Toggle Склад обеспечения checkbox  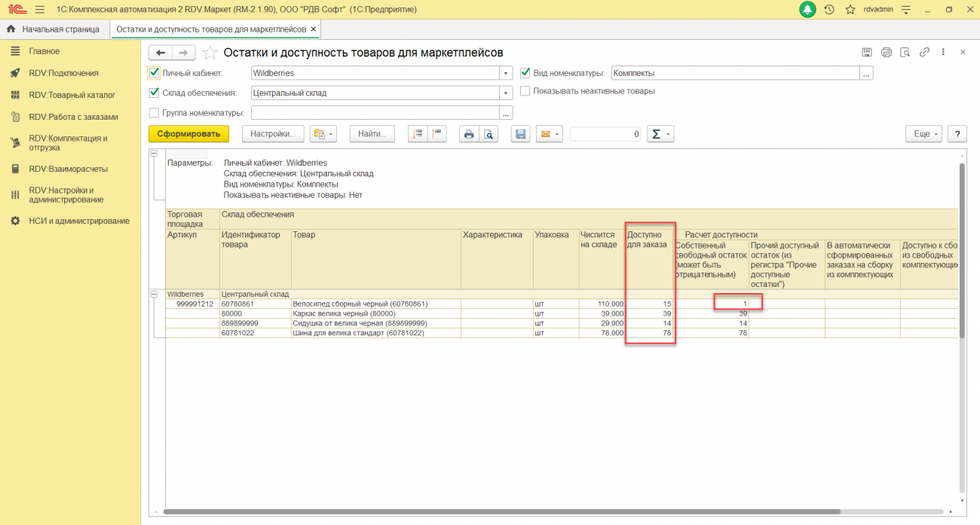155,93
